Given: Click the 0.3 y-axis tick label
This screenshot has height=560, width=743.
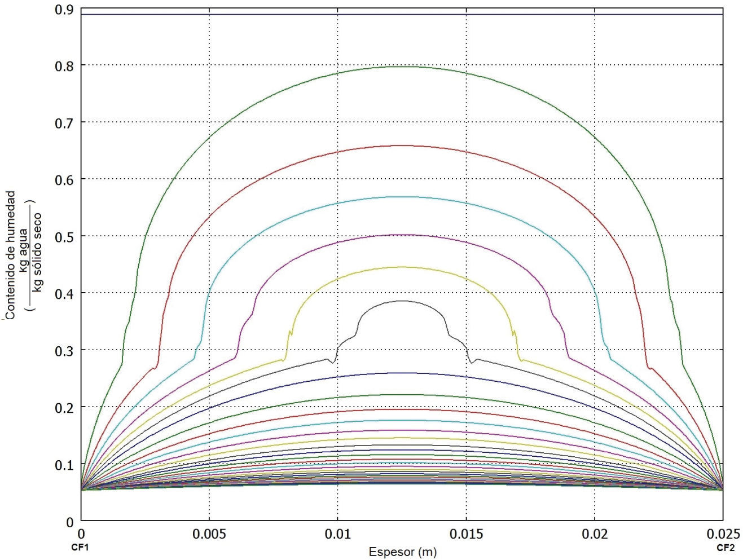Looking at the screenshot, I should coord(64,351).
